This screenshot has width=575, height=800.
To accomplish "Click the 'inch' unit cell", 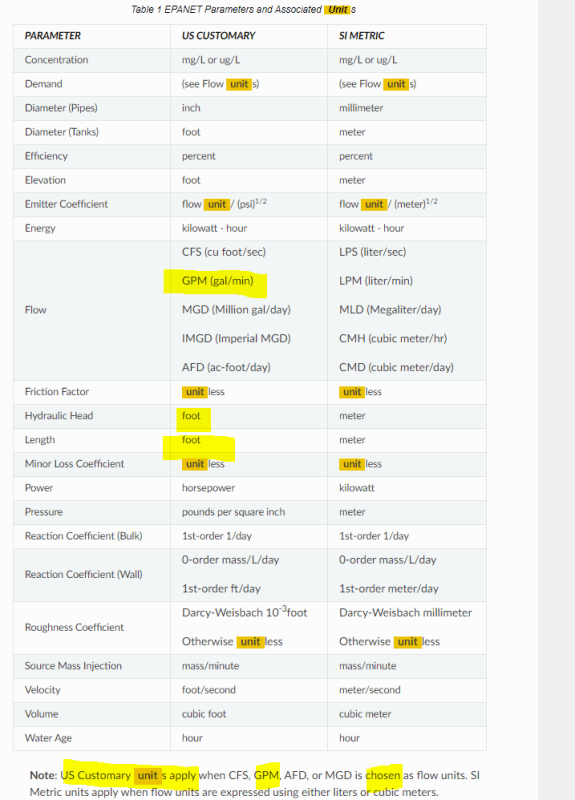I will click(x=191, y=108).
